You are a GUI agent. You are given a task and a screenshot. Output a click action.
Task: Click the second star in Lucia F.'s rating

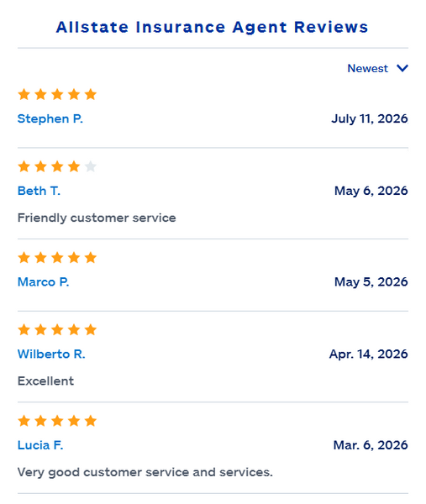coord(41,421)
